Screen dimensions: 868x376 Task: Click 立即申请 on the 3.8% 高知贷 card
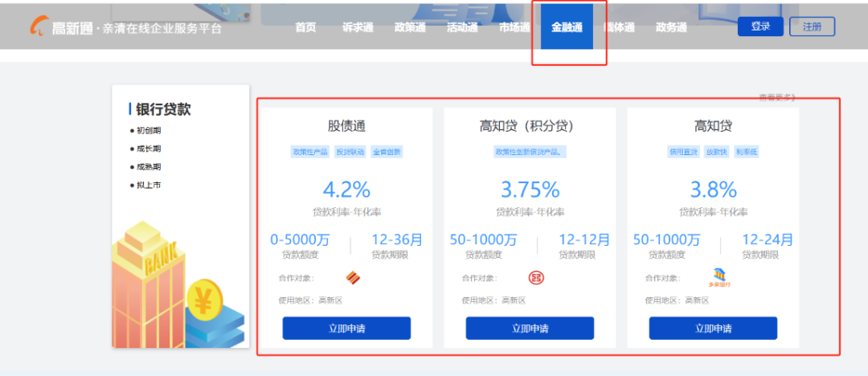pyautogui.click(x=713, y=329)
